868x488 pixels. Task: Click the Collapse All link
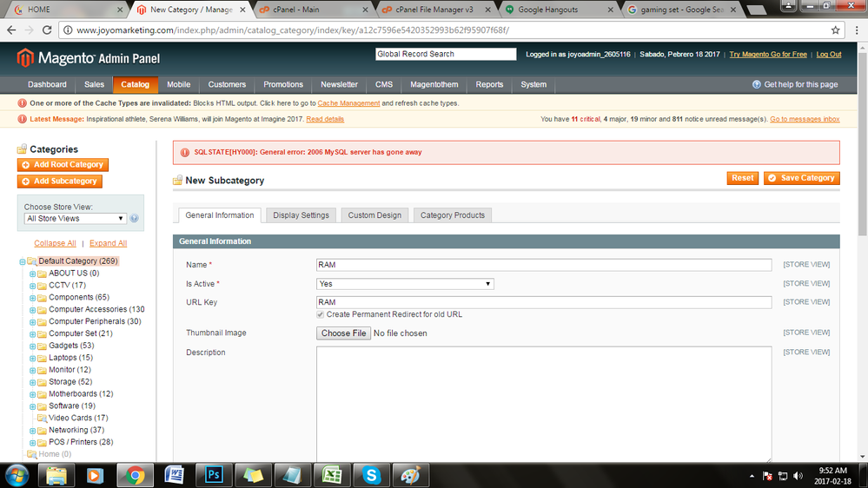[55, 243]
